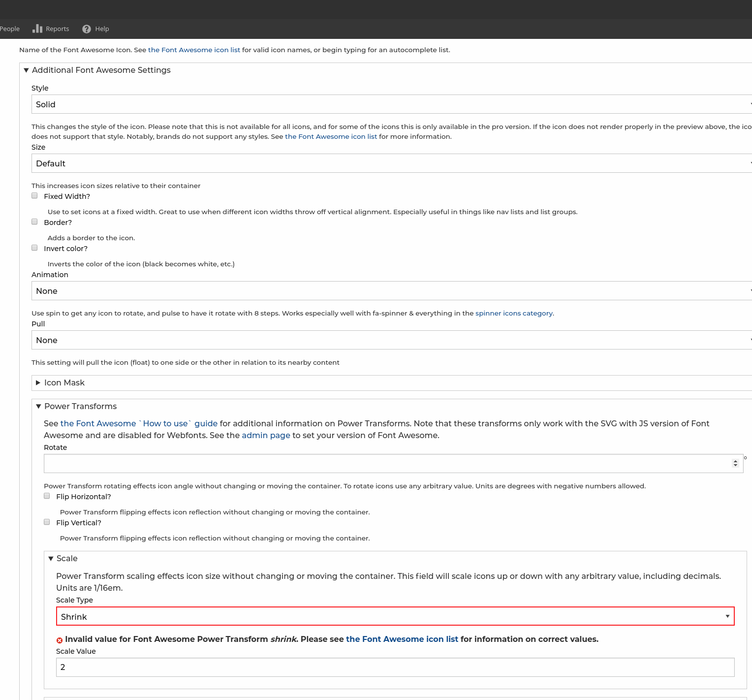Toggle Flip Vertical
752x700 pixels.
pyautogui.click(x=47, y=522)
